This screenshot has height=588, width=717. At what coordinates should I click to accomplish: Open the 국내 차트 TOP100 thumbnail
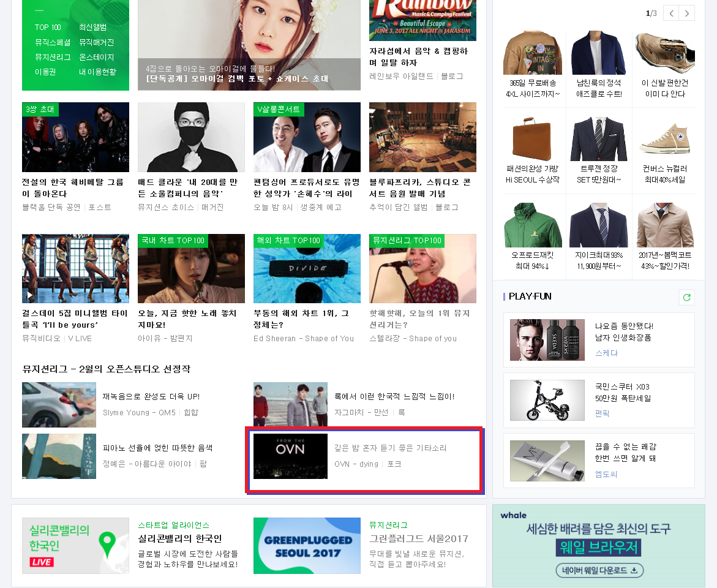(x=191, y=268)
